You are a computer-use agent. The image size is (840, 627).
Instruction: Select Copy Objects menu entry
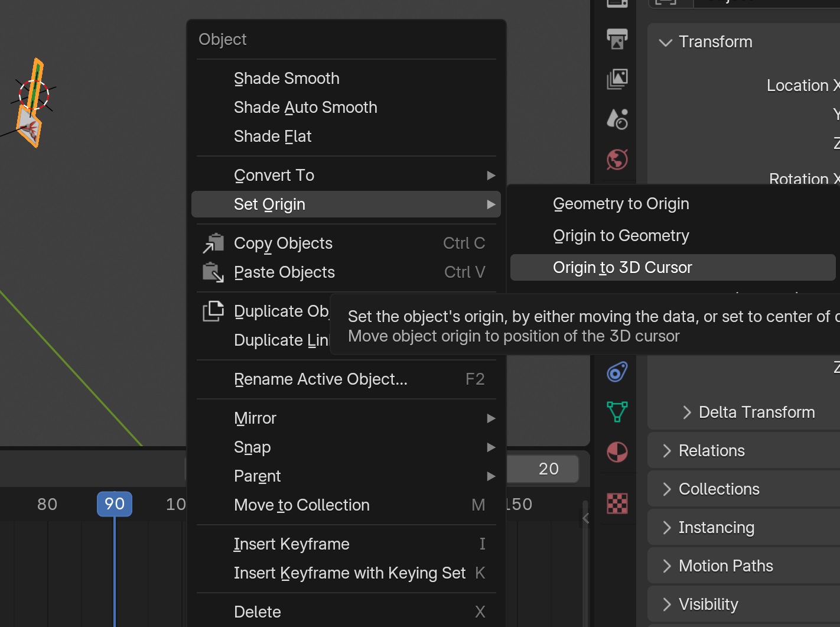[x=346, y=243]
